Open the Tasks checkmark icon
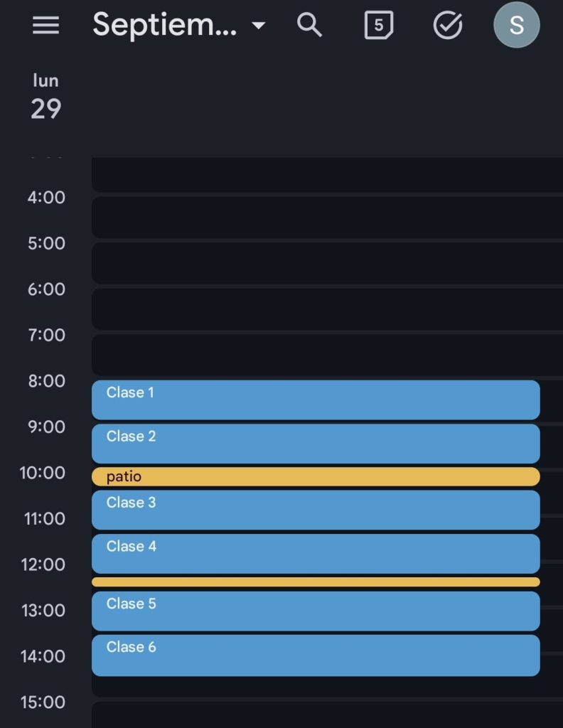This screenshot has height=728, width=563. click(448, 26)
